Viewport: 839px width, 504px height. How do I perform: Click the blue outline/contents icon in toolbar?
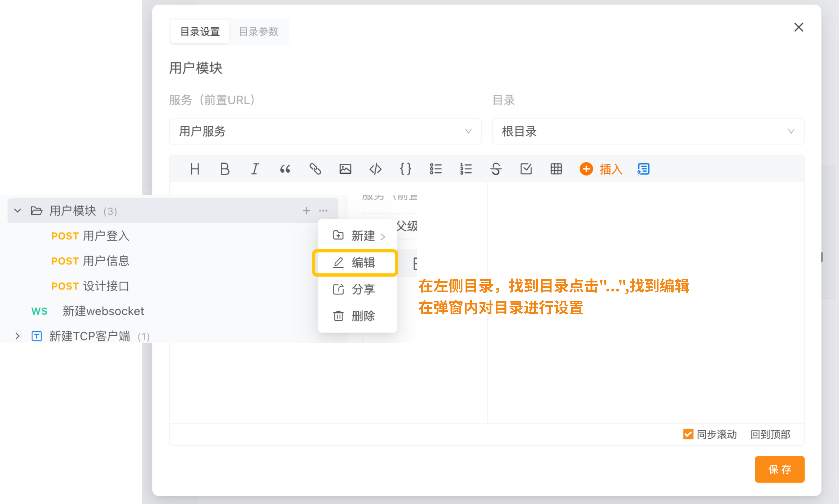(x=643, y=169)
